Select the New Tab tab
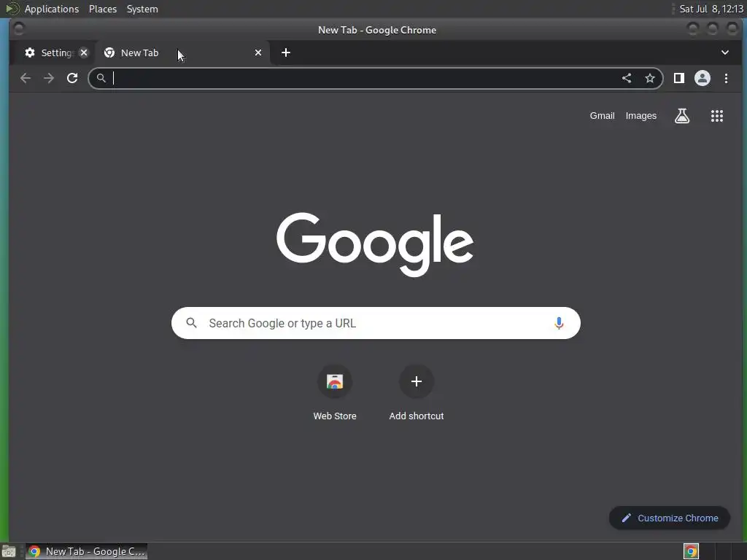Screen dimensions: 747x560 pos(182,52)
